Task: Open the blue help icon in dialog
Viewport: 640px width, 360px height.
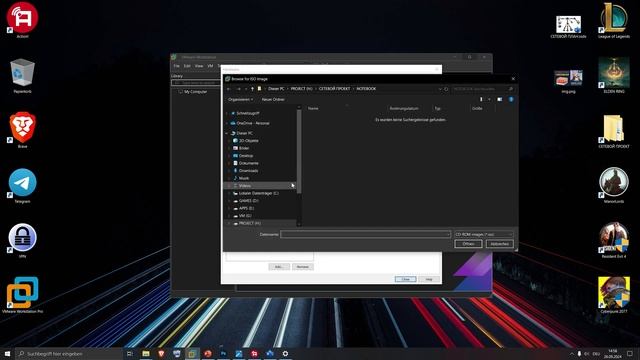Action: (511, 99)
